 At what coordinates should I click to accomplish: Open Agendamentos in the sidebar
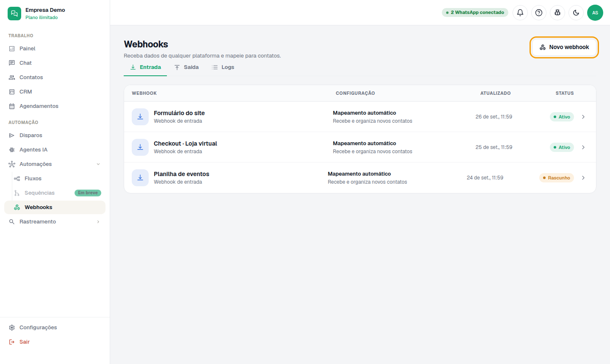pos(55,106)
